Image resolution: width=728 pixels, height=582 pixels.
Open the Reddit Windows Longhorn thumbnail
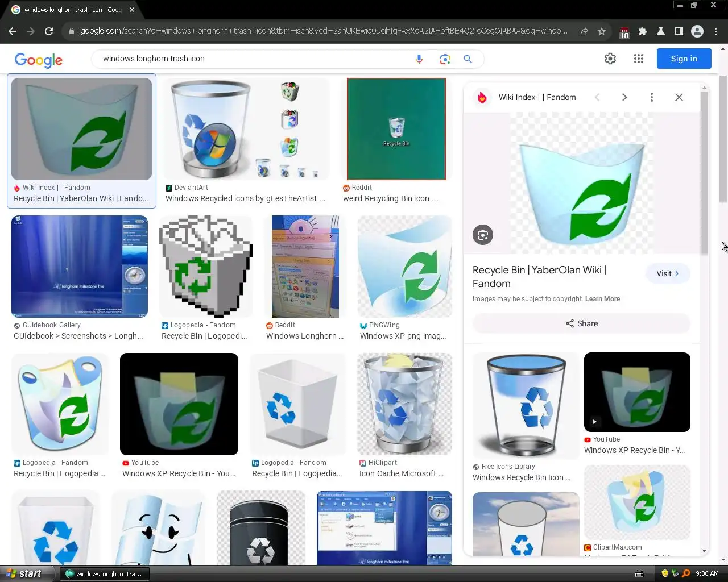coord(305,267)
